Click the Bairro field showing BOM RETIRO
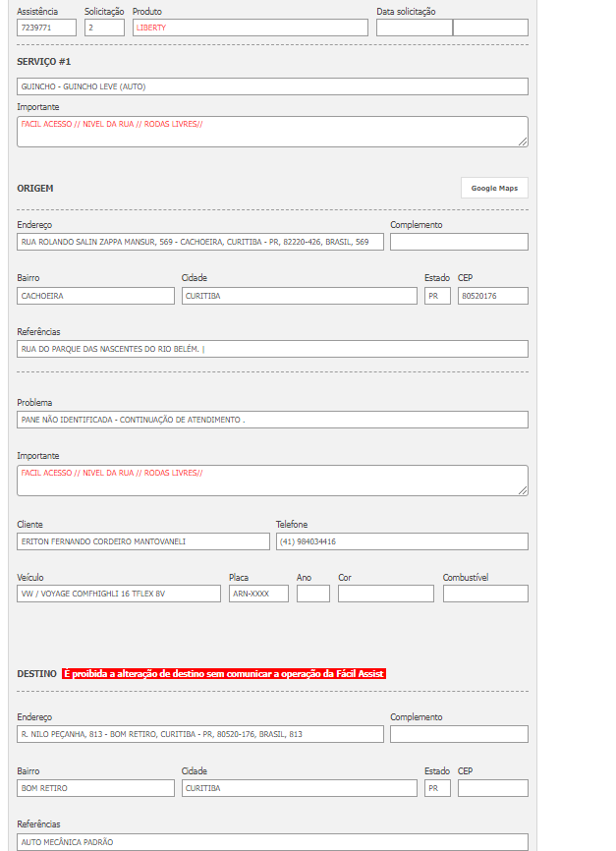The height and width of the screenshot is (851, 616). (95, 788)
